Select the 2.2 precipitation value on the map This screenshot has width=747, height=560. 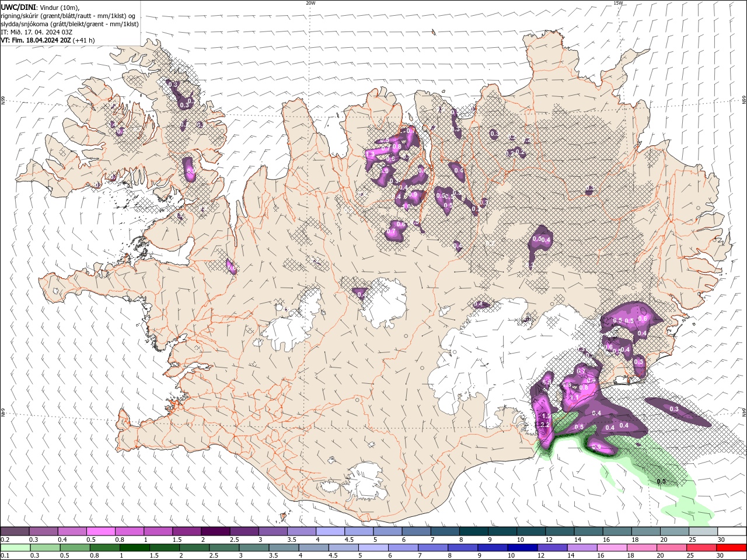tap(544, 425)
